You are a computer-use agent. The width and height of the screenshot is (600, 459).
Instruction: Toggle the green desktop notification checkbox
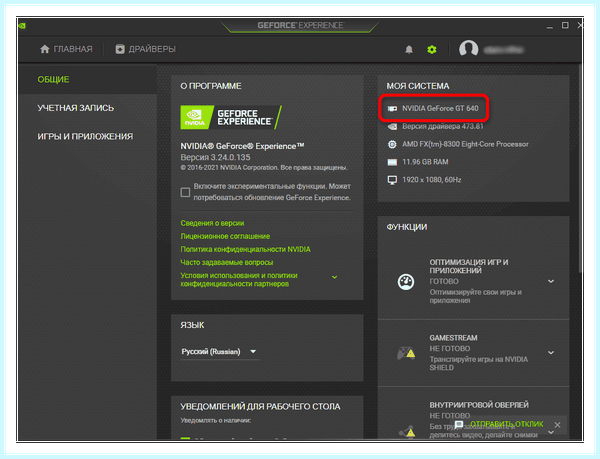[x=185, y=438]
